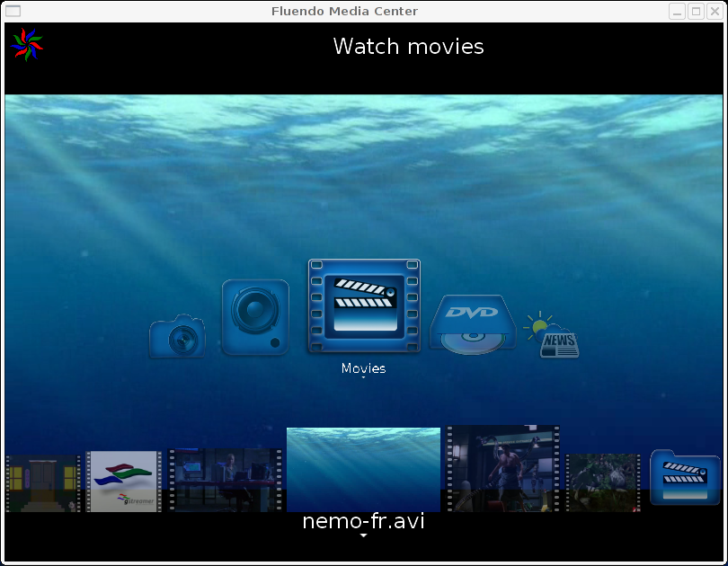Select the shirtless man movie thumbnail
This screenshot has height=566, width=728.
pos(502,469)
